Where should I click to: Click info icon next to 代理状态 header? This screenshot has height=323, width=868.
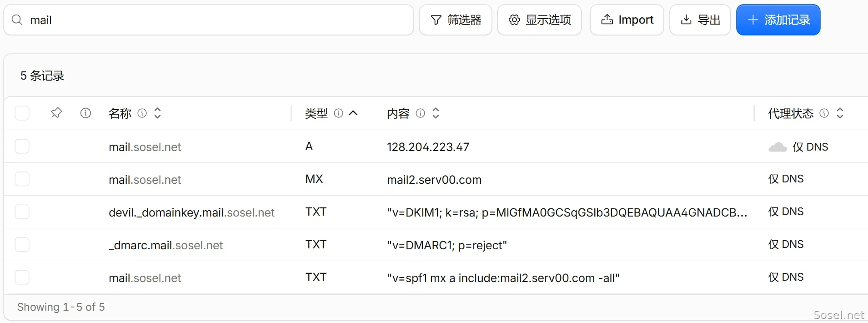tap(824, 113)
